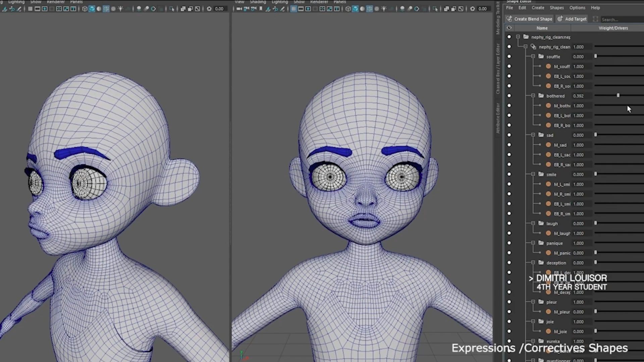Image resolution: width=644 pixels, height=362 pixels.
Task: Click select camera icon in right viewport
Action: 239,9
